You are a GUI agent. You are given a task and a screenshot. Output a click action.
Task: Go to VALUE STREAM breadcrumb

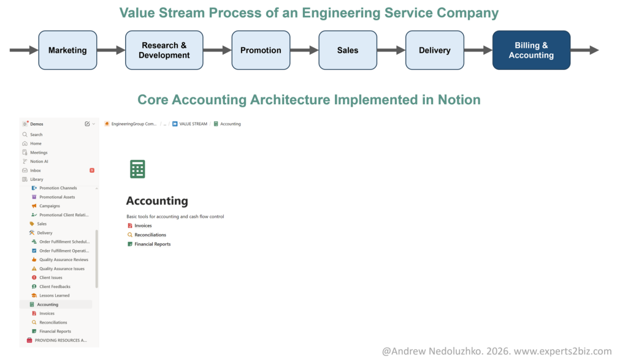[x=193, y=124]
